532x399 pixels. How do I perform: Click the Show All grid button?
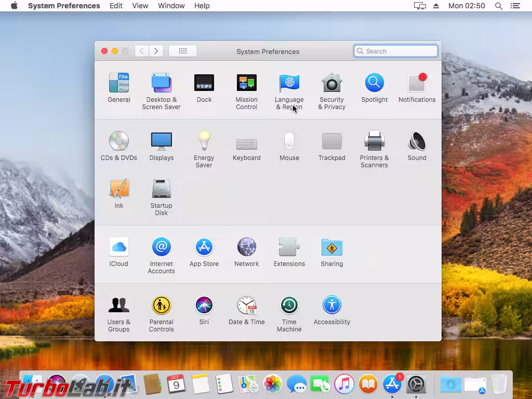[183, 51]
